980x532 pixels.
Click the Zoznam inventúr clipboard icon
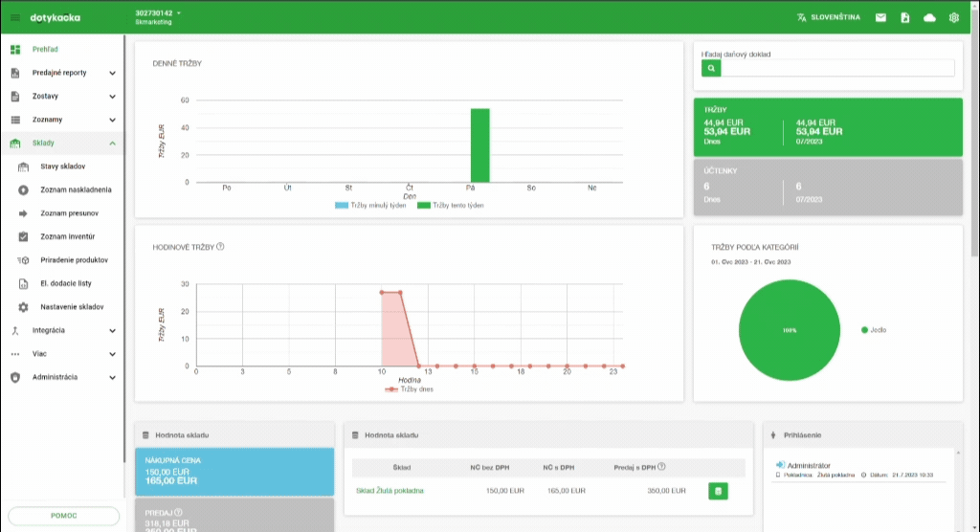(23, 237)
